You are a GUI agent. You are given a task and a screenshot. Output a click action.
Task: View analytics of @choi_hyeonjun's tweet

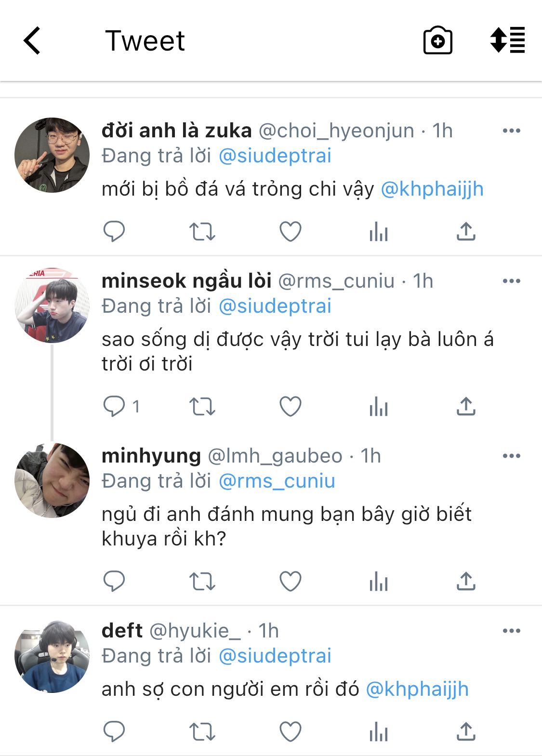(379, 232)
